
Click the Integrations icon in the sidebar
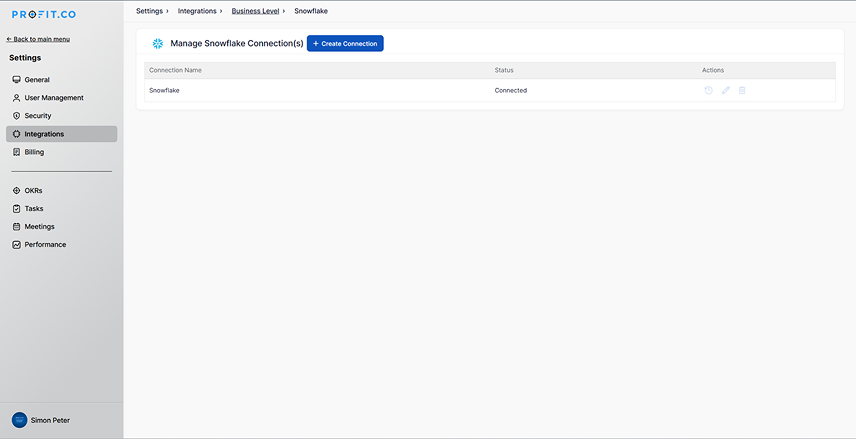pos(16,134)
